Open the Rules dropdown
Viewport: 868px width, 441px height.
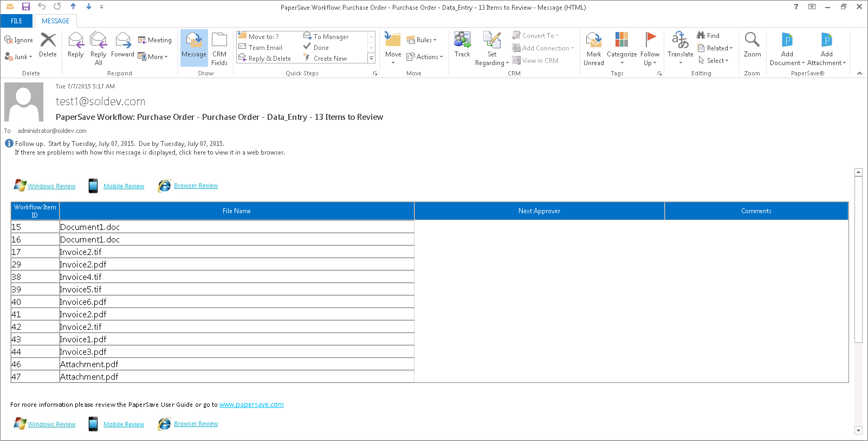pyautogui.click(x=422, y=40)
